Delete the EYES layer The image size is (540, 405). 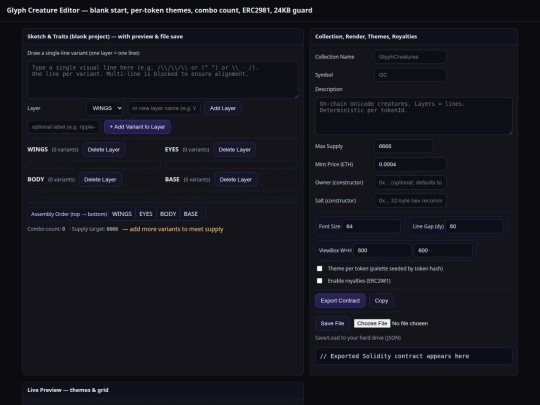point(234,149)
